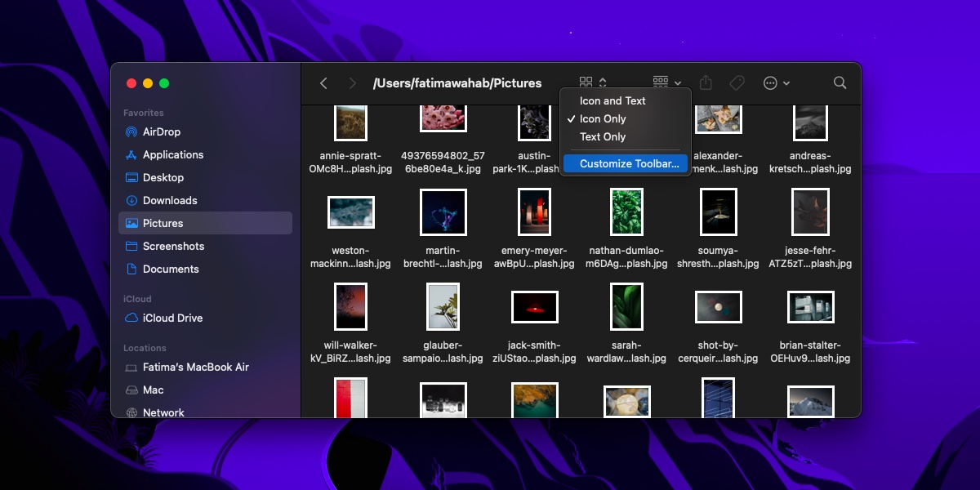Select Pictures in the sidebar
The height and width of the screenshot is (490, 980).
205,223
